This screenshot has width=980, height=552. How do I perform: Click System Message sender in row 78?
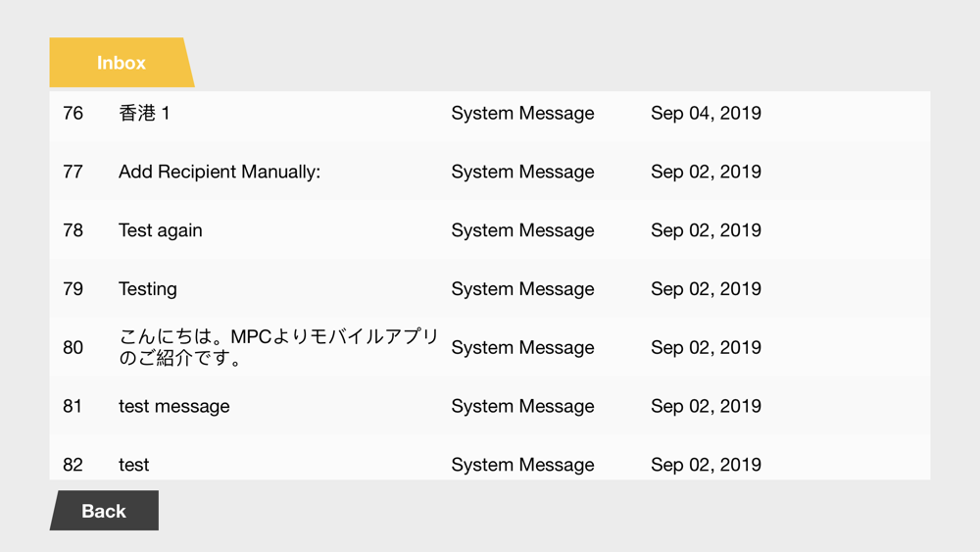coord(522,231)
